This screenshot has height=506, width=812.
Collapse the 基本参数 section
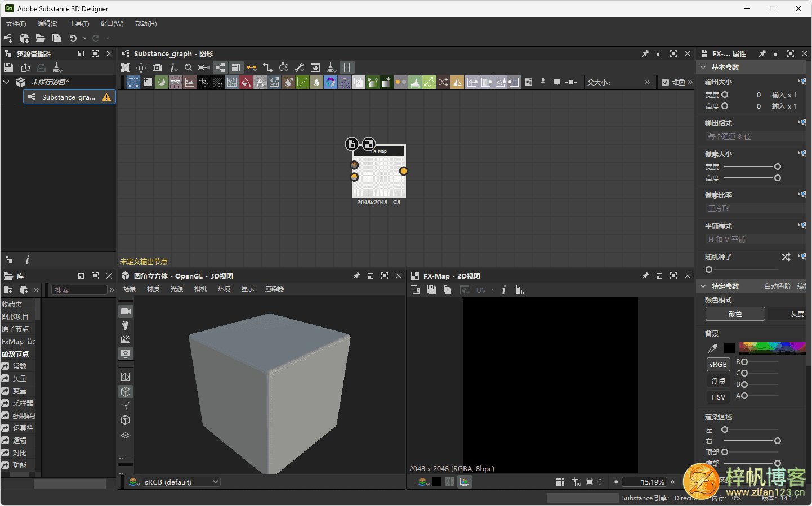coord(703,68)
